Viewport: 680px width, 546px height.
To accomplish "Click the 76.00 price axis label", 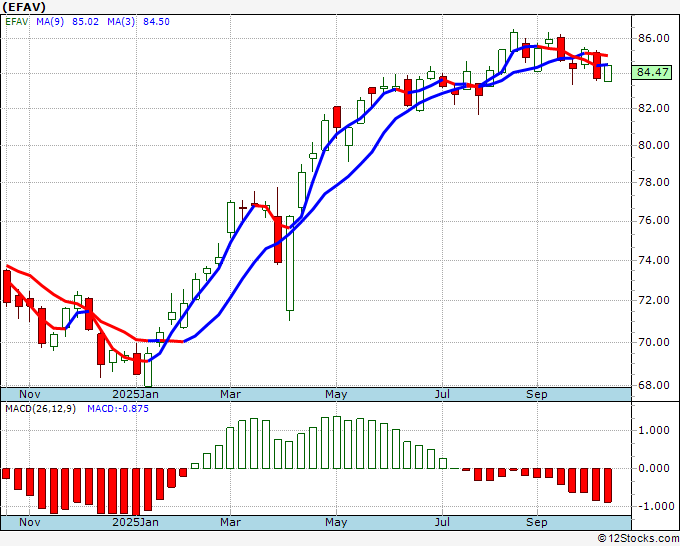I will (x=654, y=220).
